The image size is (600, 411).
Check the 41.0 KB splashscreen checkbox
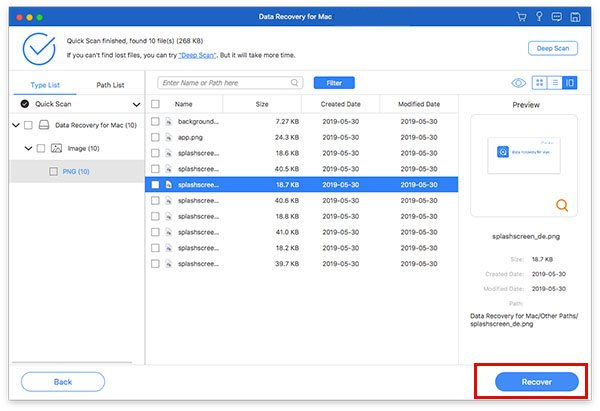pos(155,232)
